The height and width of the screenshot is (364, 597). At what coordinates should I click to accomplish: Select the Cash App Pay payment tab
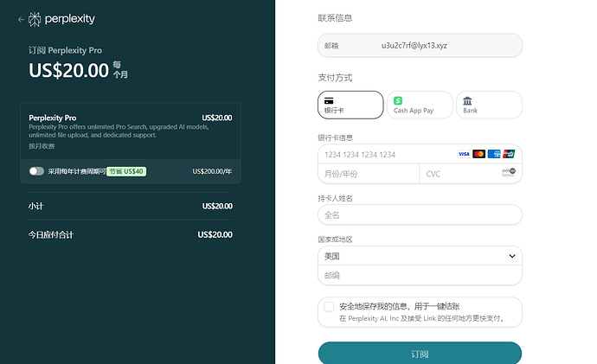pos(420,105)
